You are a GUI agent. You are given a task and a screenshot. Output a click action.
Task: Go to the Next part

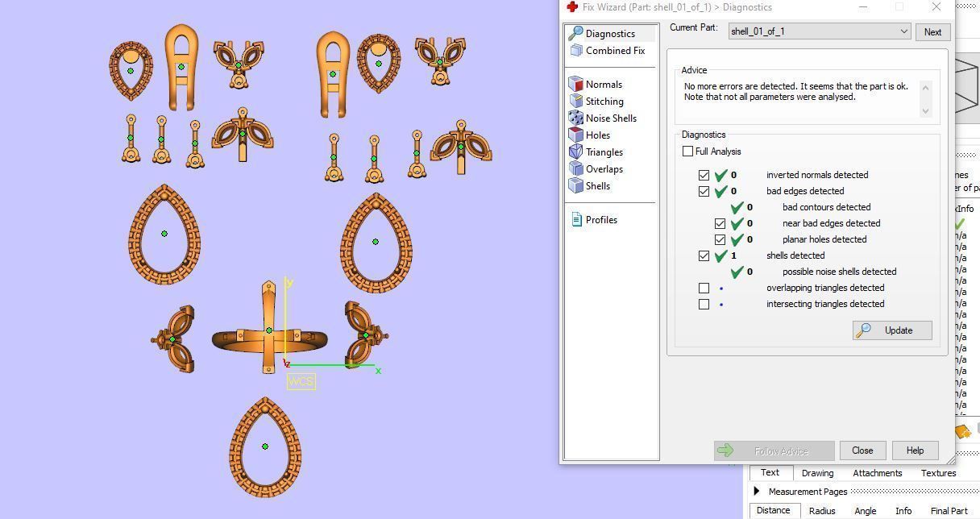(932, 32)
